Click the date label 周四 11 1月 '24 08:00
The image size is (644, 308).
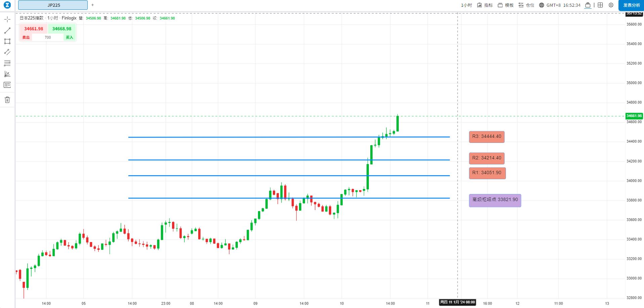click(x=458, y=302)
